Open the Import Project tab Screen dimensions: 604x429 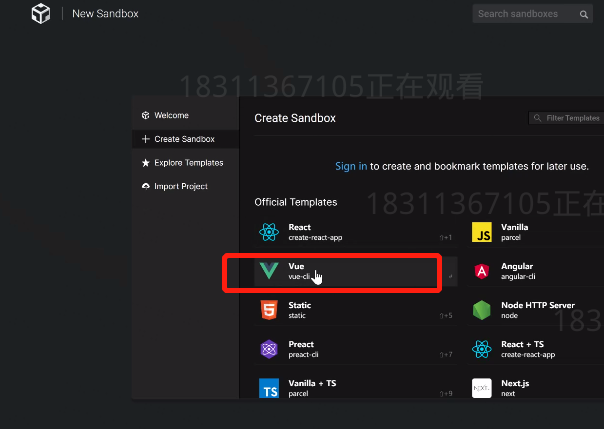[x=185, y=186]
